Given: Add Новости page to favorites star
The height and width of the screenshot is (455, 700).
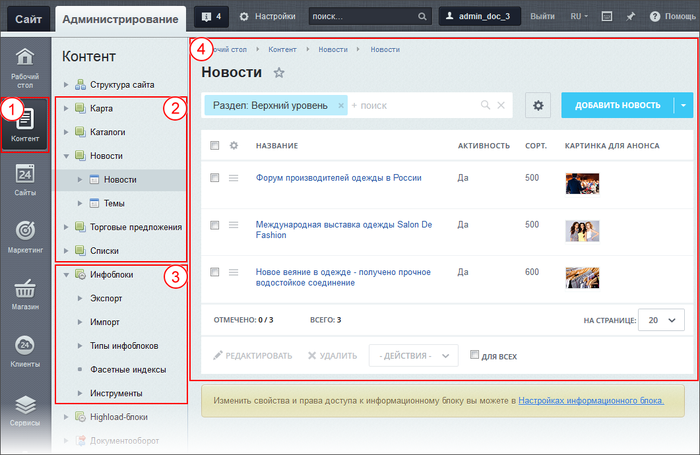Looking at the screenshot, I should point(279,72).
